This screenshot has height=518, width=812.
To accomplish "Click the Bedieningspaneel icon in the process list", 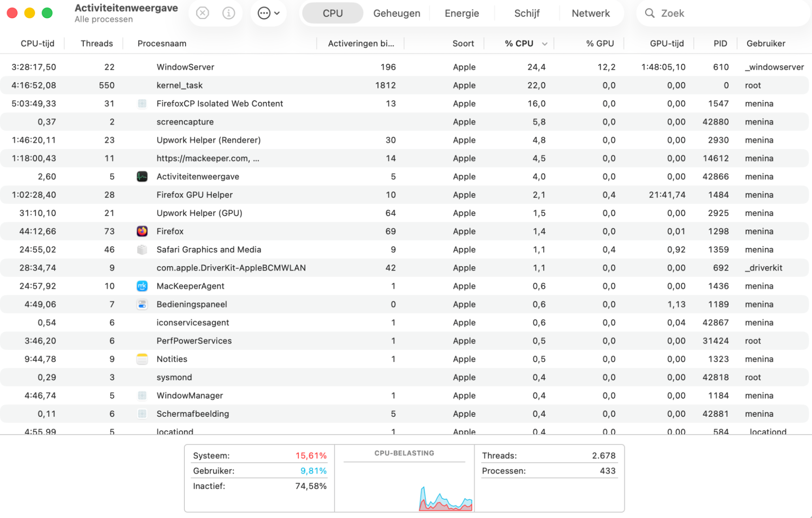I will (142, 304).
